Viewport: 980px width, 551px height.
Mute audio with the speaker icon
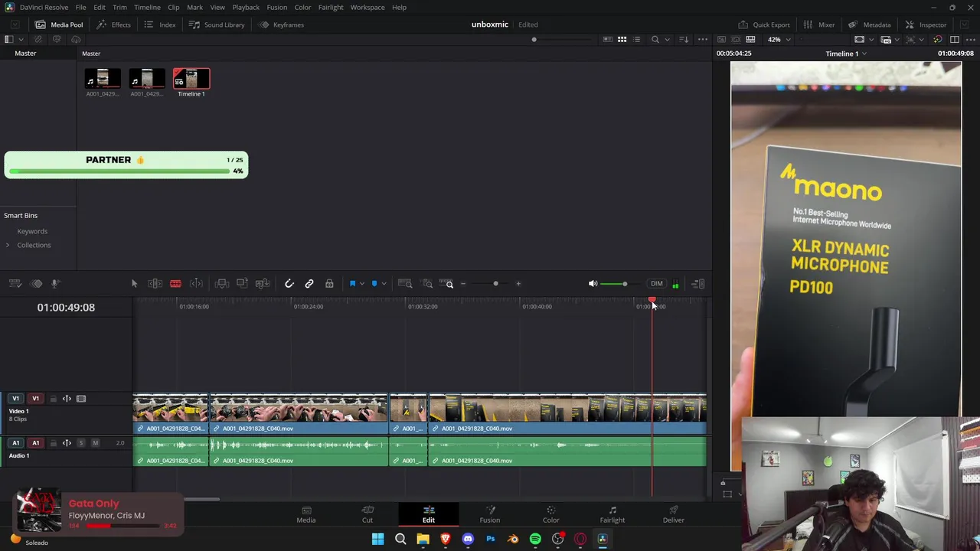[593, 284]
